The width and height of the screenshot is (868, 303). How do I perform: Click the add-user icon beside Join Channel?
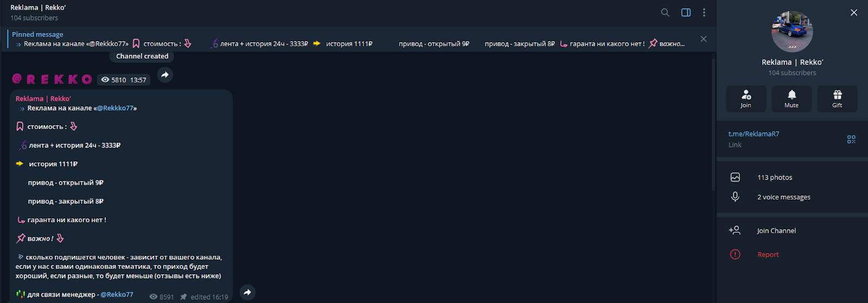(x=735, y=230)
